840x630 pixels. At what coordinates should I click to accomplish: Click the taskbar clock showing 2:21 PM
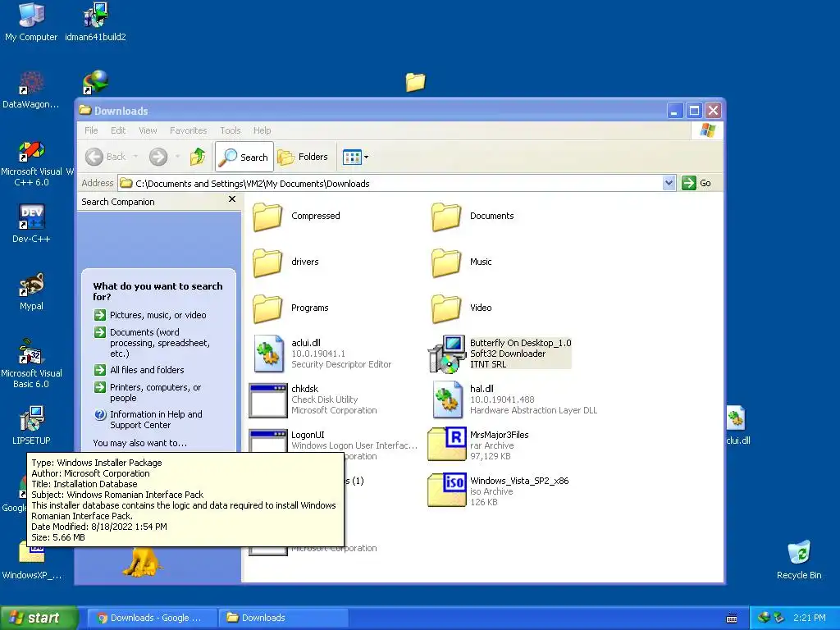click(x=810, y=618)
